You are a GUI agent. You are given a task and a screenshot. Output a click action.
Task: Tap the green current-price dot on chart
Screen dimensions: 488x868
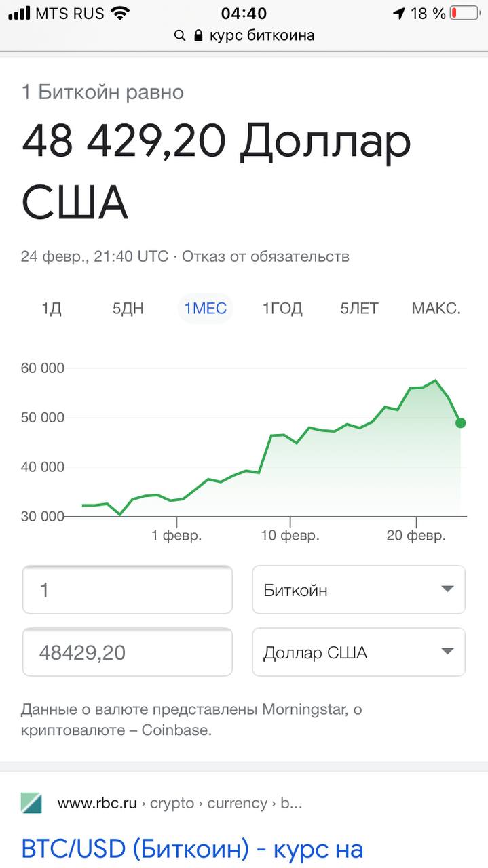click(461, 423)
